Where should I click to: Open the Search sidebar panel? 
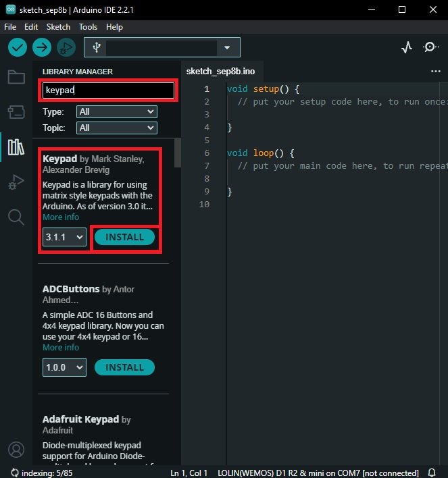(x=16, y=217)
